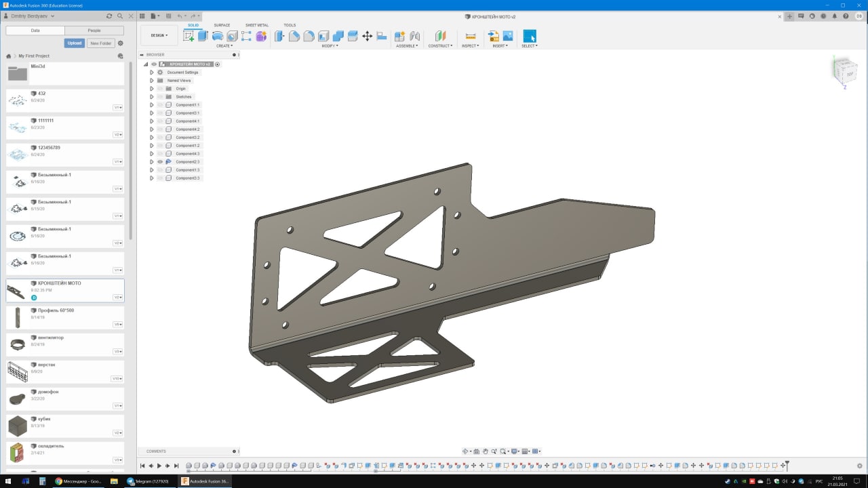Select the Move/Copy tool
Viewport: 868px width, 488px height.
coord(367,36)
